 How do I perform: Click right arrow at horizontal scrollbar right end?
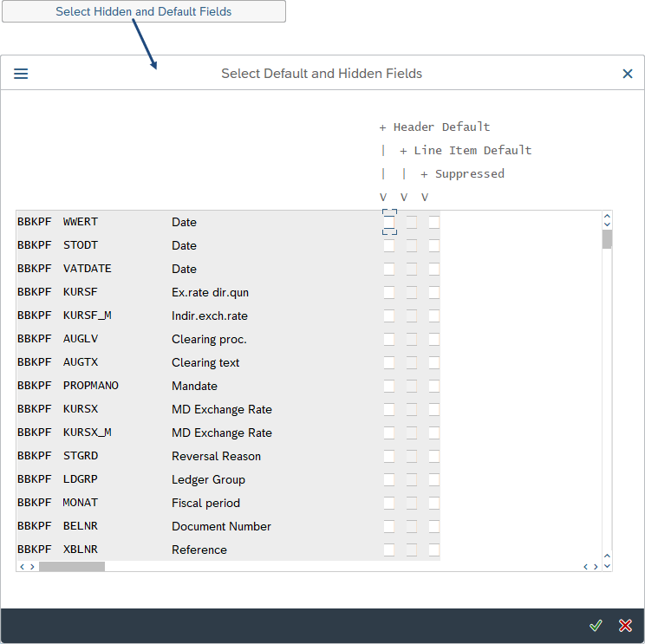coord(596,567)
